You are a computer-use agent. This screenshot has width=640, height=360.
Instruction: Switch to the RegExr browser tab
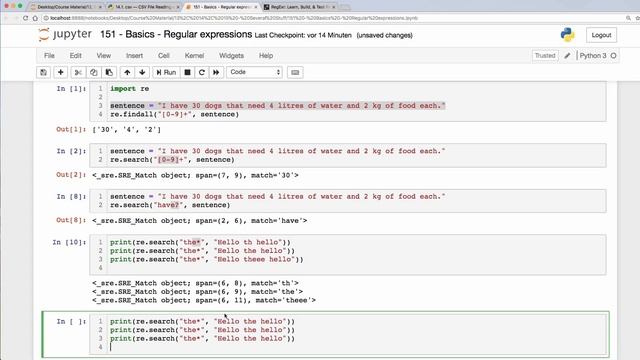tap(299, 7)
